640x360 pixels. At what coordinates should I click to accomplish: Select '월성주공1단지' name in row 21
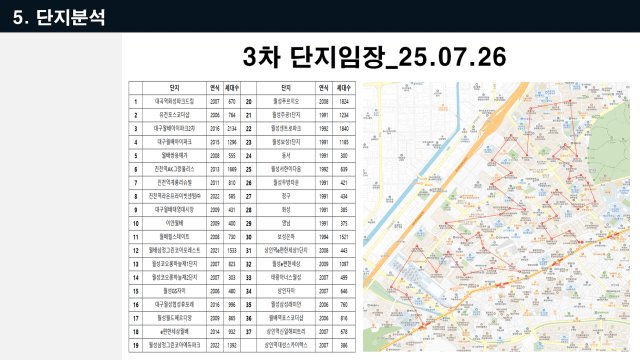click(286, 115)
